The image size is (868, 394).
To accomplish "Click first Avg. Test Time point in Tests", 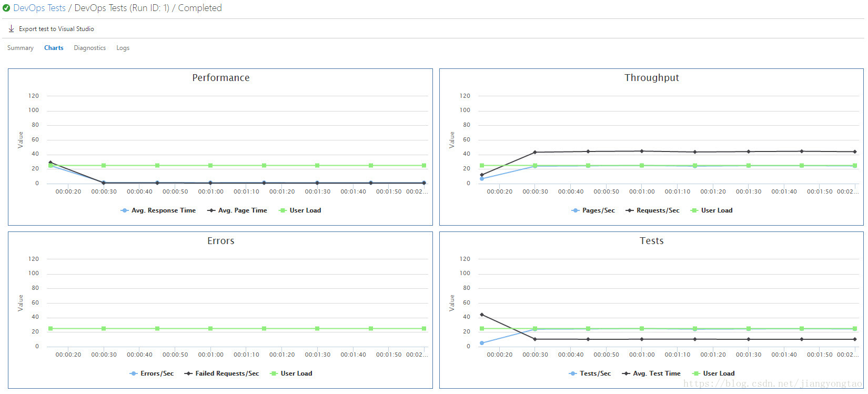I will [482, 315].
